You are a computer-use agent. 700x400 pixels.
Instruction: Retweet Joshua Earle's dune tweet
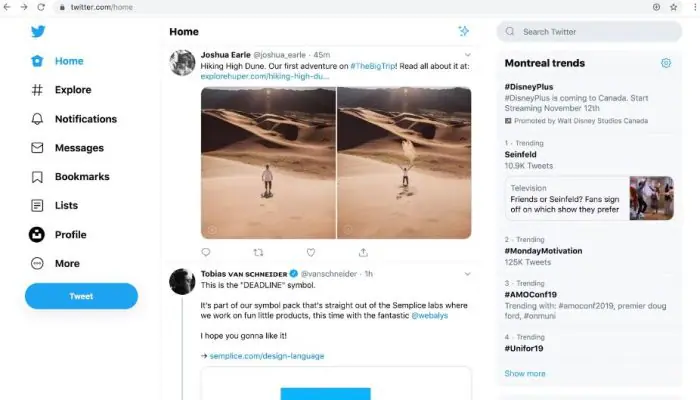pos(258,252)
